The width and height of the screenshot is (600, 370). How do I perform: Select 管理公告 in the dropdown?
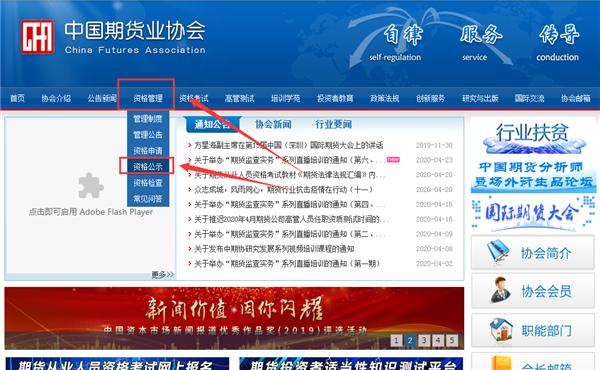148,135
